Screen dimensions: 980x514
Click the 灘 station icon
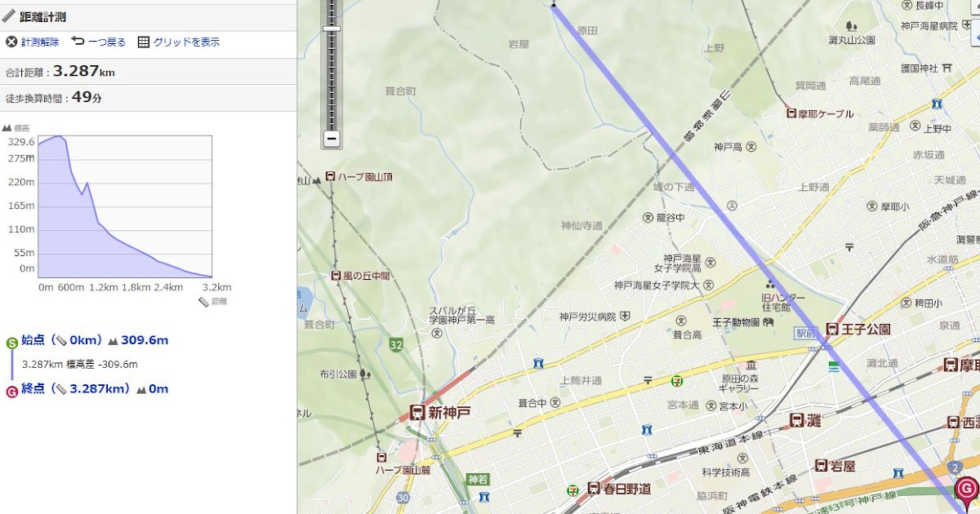click(x=797, y=419)
